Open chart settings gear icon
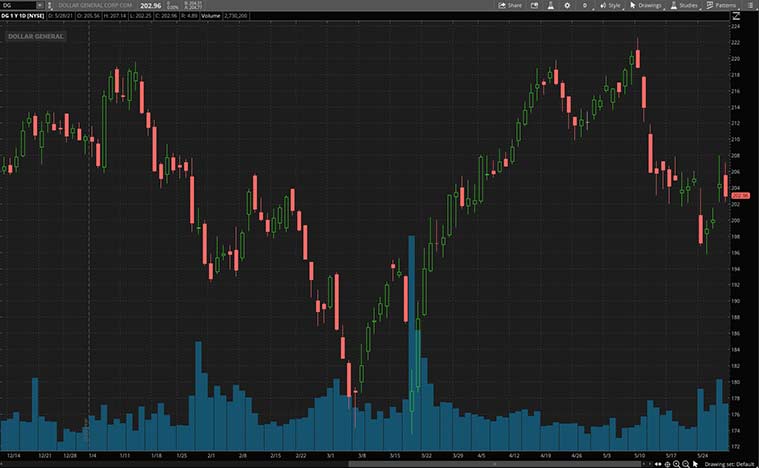This screenshot has height=468, width=759. [567, 5]
